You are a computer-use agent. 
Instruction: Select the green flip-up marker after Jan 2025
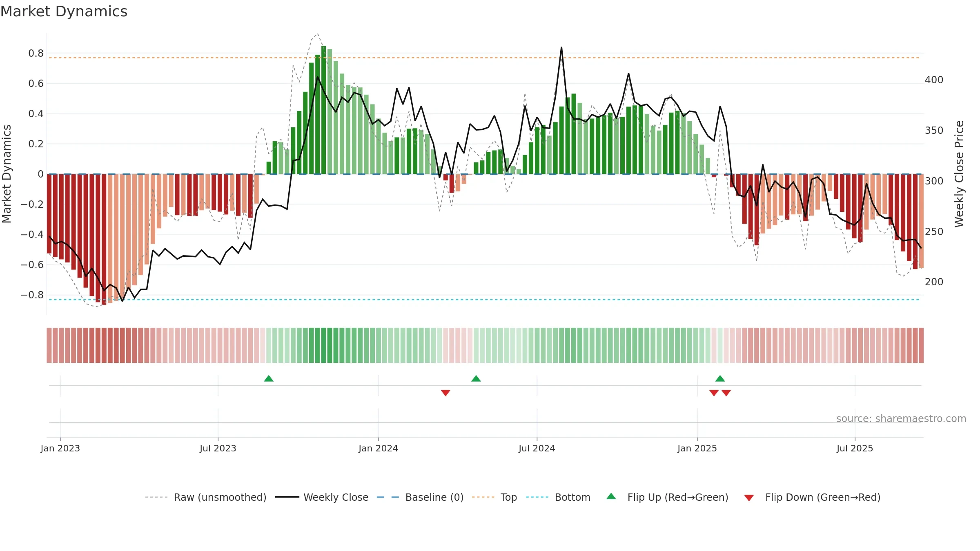point(720,378)
